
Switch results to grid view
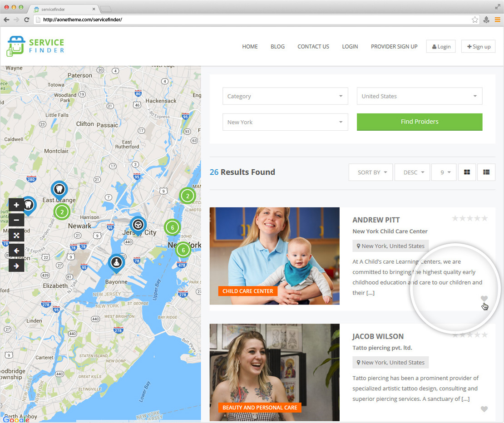(x=467, y=172)
